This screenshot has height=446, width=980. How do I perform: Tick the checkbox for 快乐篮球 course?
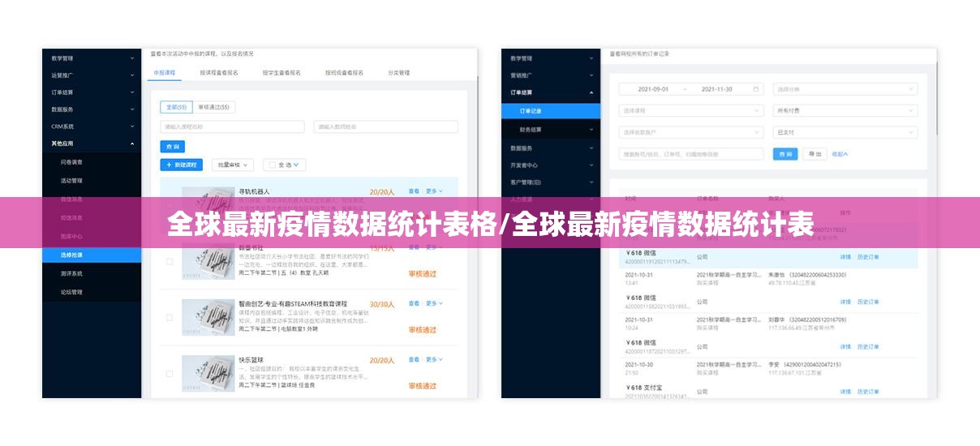pos(170,374)
